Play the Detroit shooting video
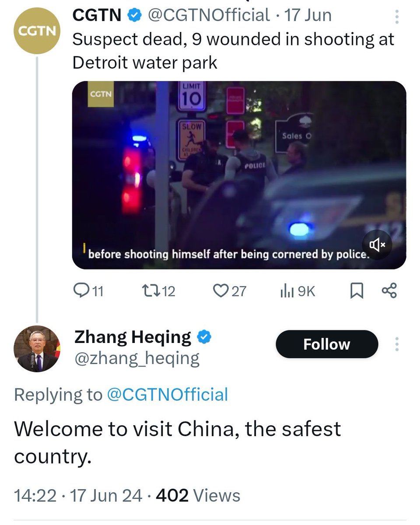Screen dimensions: 420x525 (239, 175)
